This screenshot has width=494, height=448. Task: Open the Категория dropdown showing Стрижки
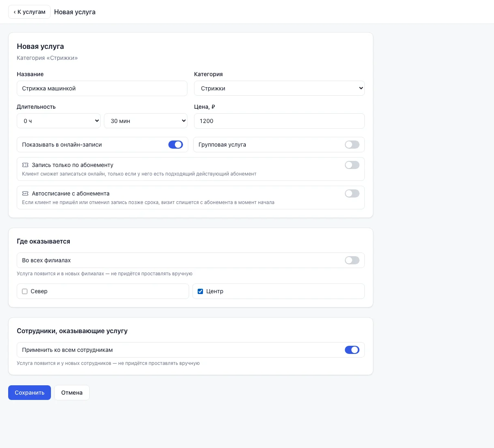point(279,88)
